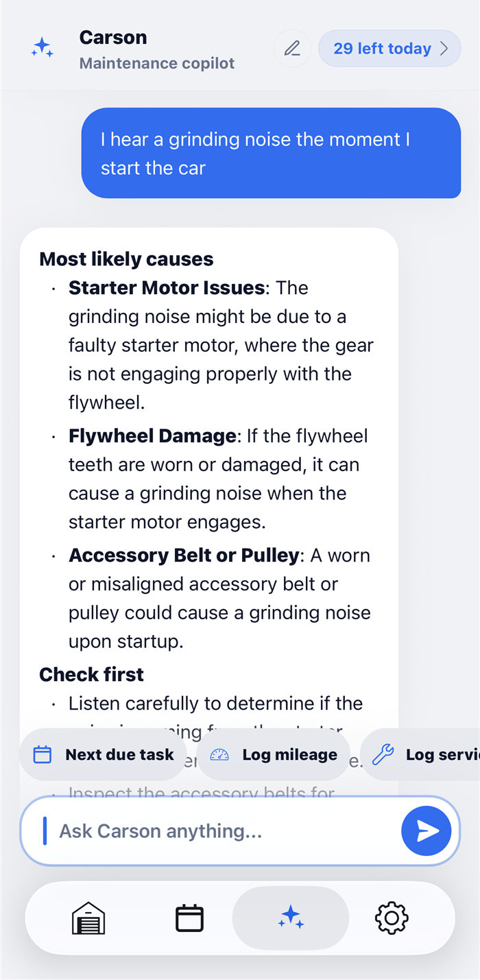Select the 'Next due task' suggestion chip
The image size is (480, 980).
[x=104, y=754]
